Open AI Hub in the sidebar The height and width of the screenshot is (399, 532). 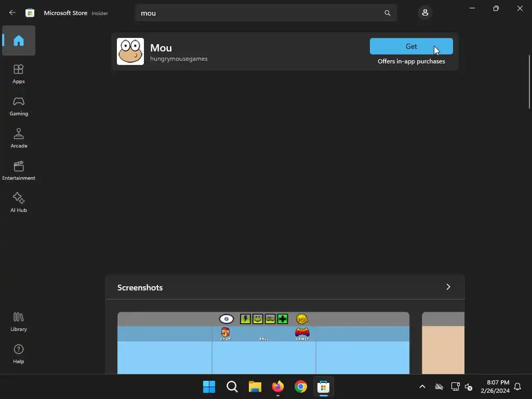[19, 203]
